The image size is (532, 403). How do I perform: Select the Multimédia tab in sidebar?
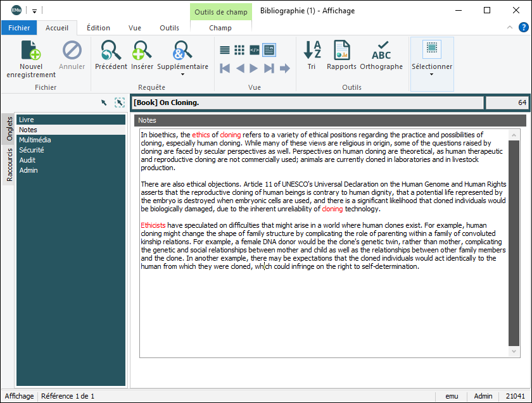(x=35, y=140)
